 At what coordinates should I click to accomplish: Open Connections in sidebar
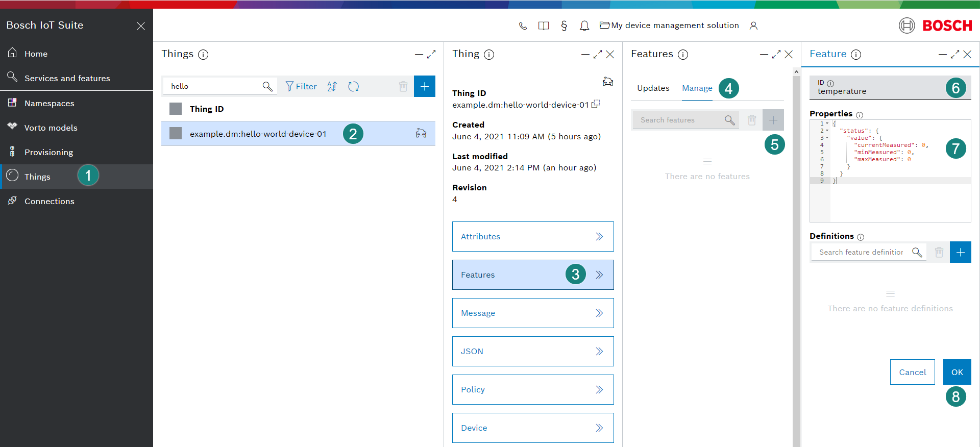[x=77, y=201]
